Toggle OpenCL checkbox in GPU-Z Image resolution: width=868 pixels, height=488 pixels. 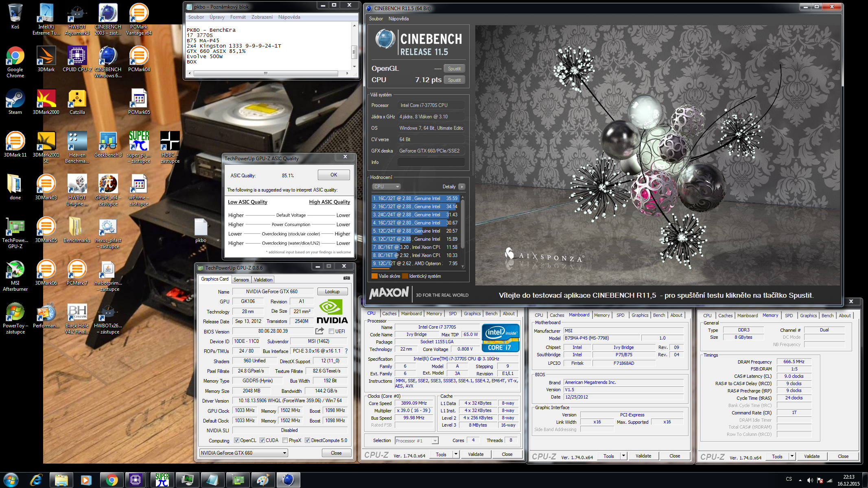(x=236, y=440)
